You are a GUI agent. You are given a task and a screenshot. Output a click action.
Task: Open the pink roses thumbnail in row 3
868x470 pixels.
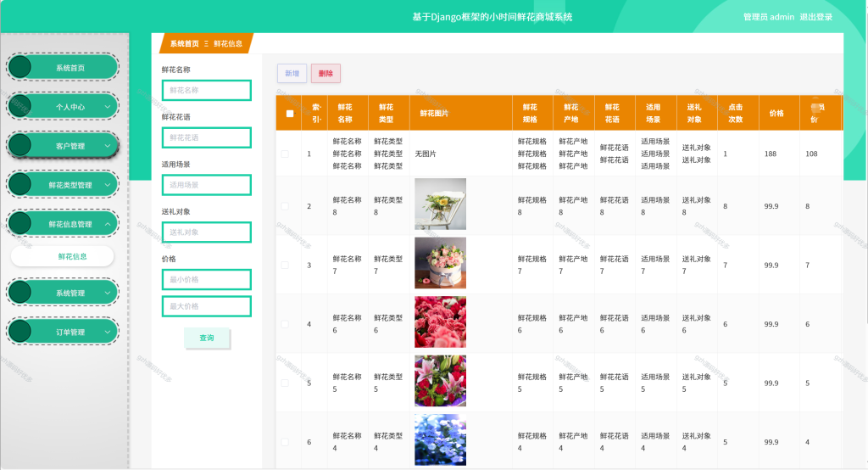tap(440, 263)
